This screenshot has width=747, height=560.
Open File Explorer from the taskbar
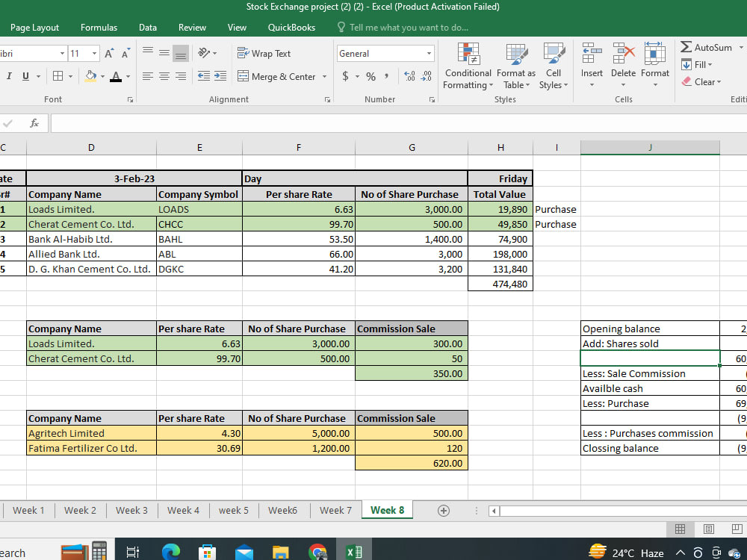(281, 552)
